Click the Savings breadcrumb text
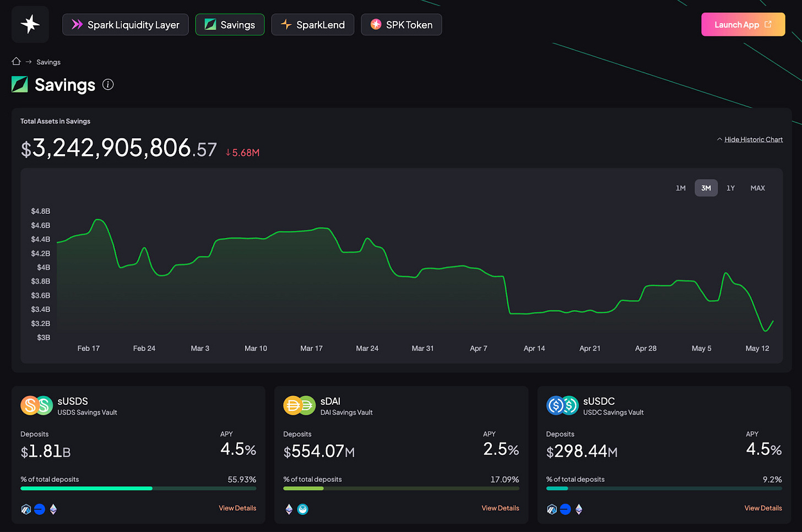The width and height of the screenshot is (802, 532). [48, 62]
